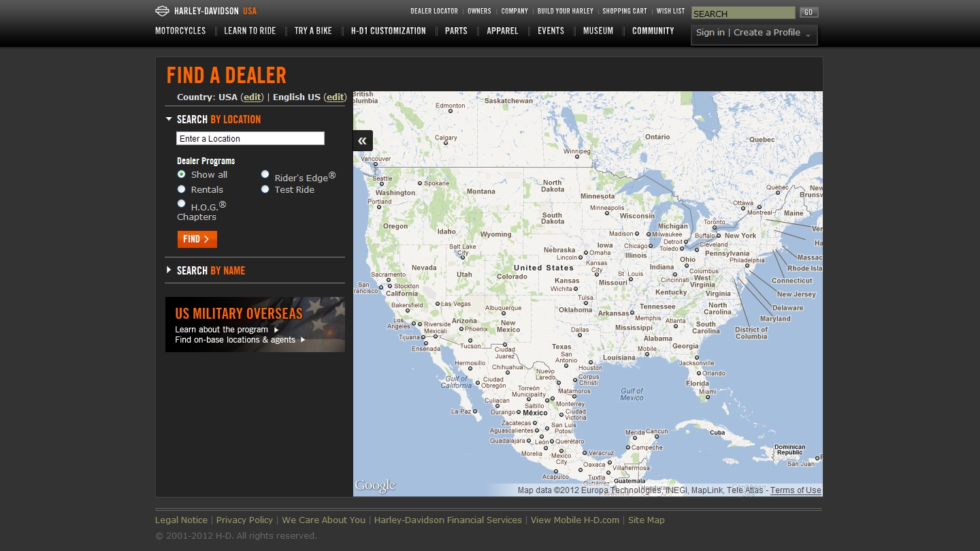The height and width of the screenshot is (551, 980).
Task: Open Learn about the program link
Action: pos(221,330)
